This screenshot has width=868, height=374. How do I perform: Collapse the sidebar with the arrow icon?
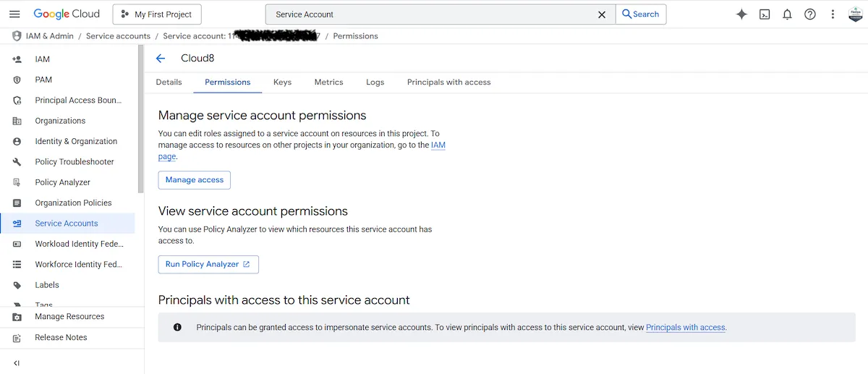pos(17,363)
